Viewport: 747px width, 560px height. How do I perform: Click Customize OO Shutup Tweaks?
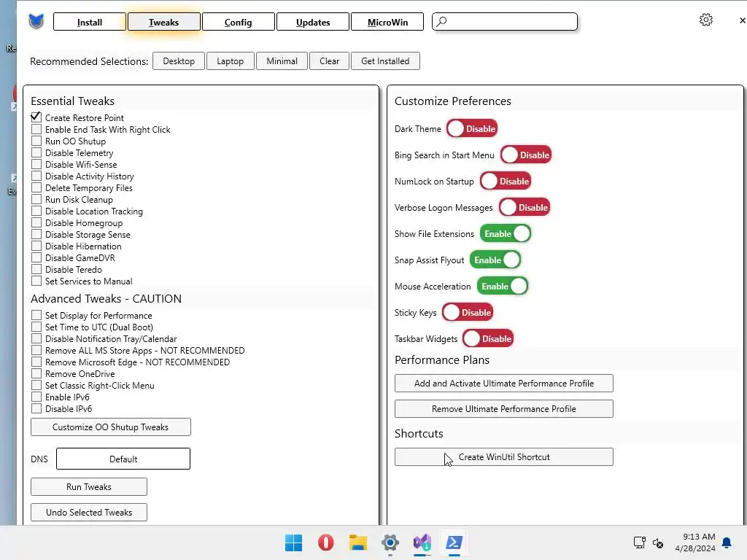pos(111,427)
